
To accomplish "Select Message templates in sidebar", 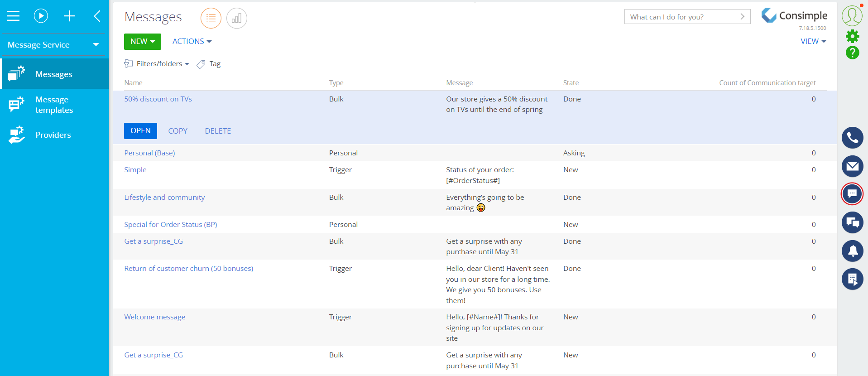I will pos(54,105).
